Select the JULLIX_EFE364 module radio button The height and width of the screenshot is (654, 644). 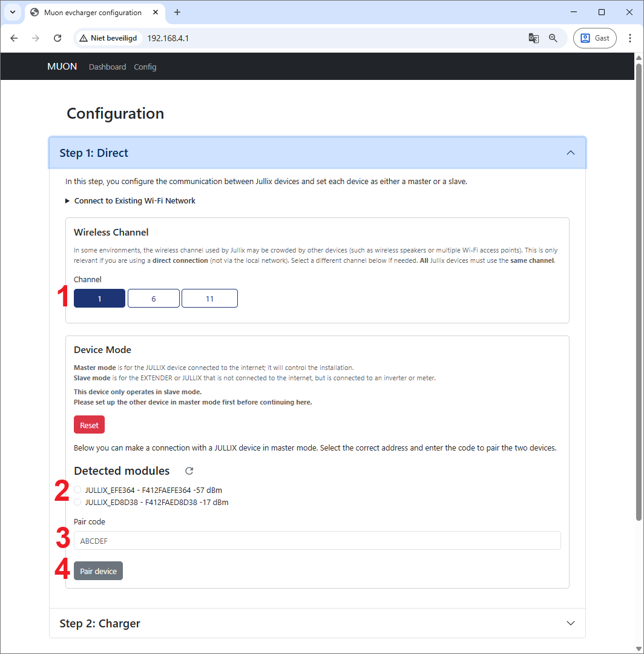(77, 490)
